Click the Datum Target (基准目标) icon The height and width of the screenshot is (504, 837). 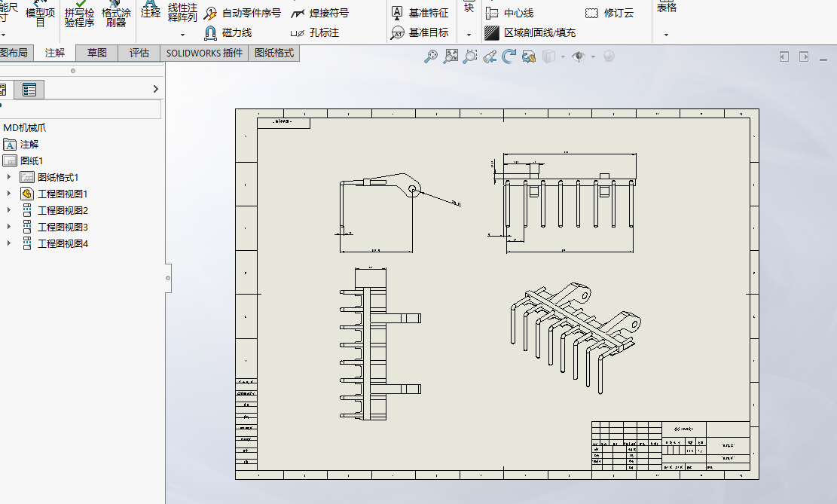pyautogui.click(x=397, y=33)
